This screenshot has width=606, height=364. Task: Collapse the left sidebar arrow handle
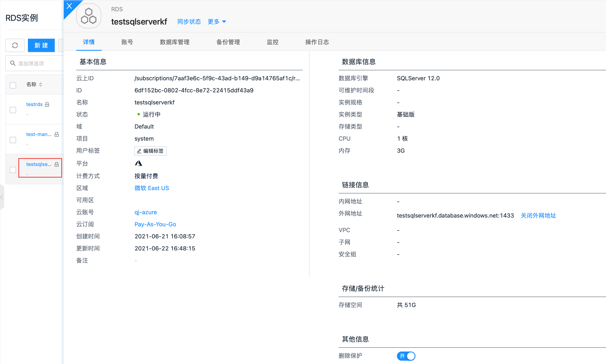[x=2, y=197]
